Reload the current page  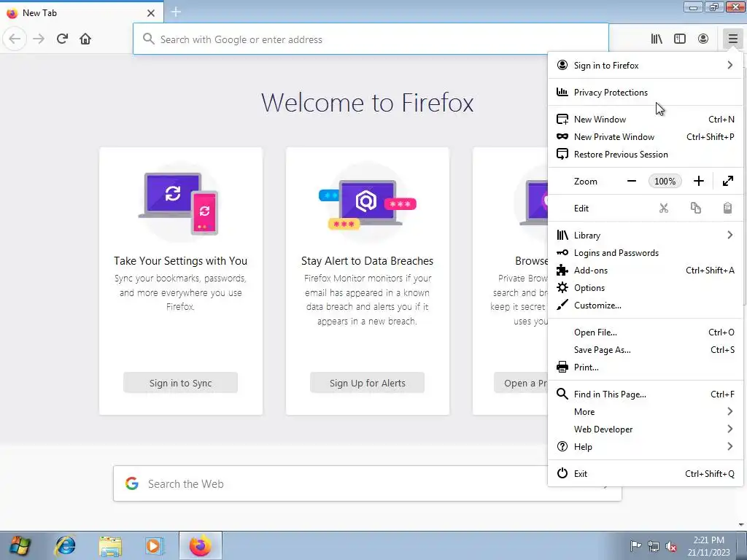[62, 39]
